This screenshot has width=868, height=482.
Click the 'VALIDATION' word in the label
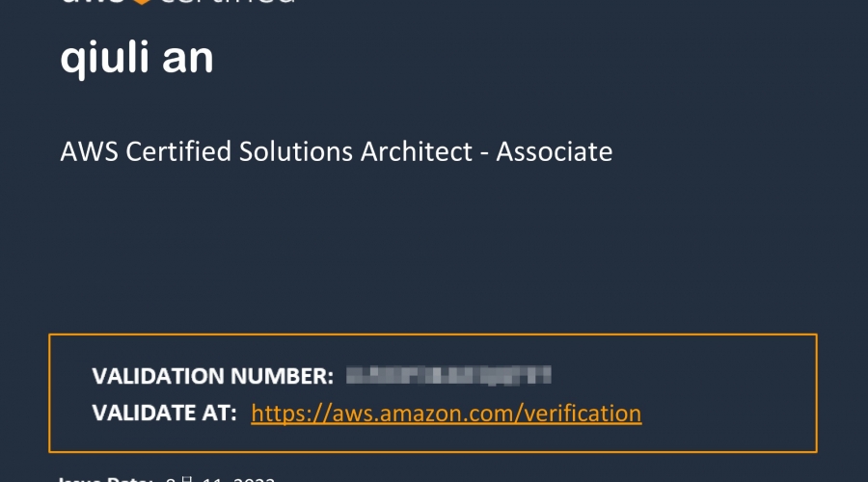point(158,376)
